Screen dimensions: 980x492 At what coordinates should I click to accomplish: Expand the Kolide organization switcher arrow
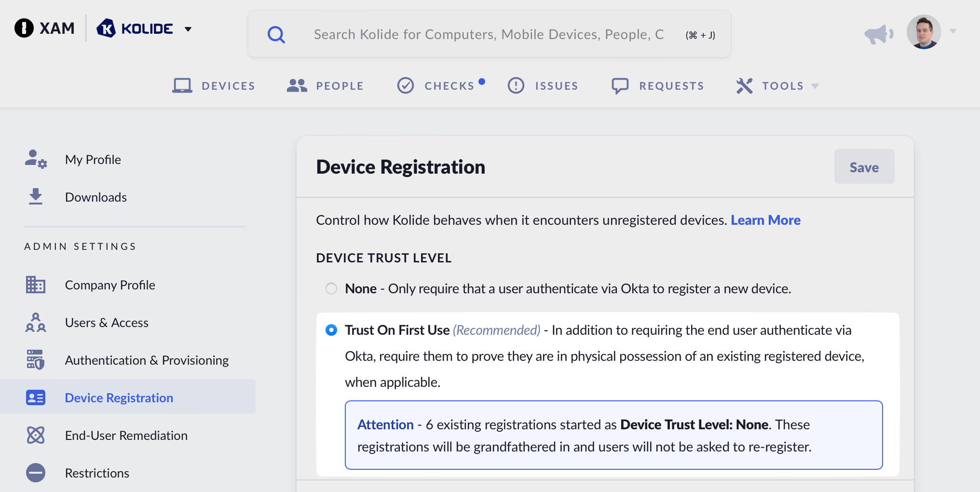point(188,29)
